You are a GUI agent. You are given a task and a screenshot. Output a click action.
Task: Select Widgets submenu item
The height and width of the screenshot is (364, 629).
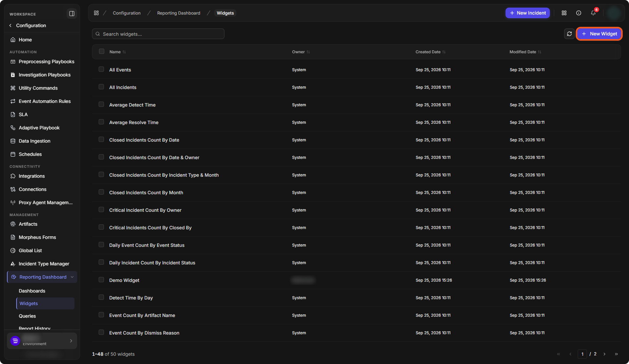45,303
